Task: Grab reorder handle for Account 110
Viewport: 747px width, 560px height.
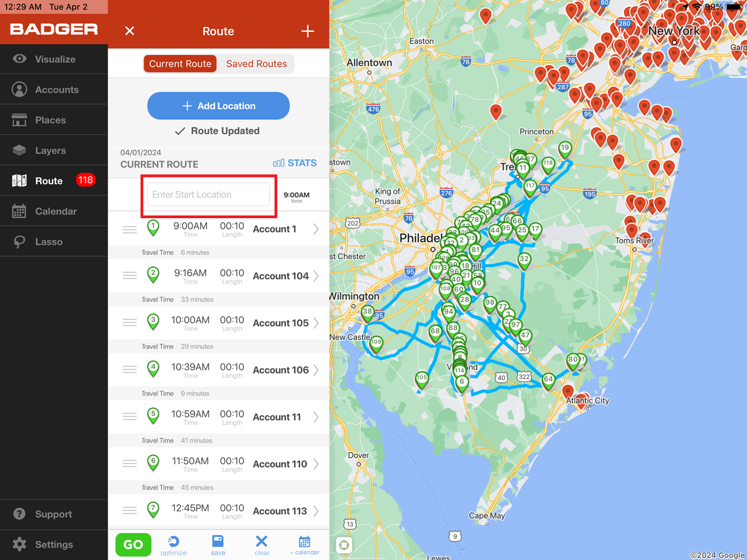Action: click(130, 464)
